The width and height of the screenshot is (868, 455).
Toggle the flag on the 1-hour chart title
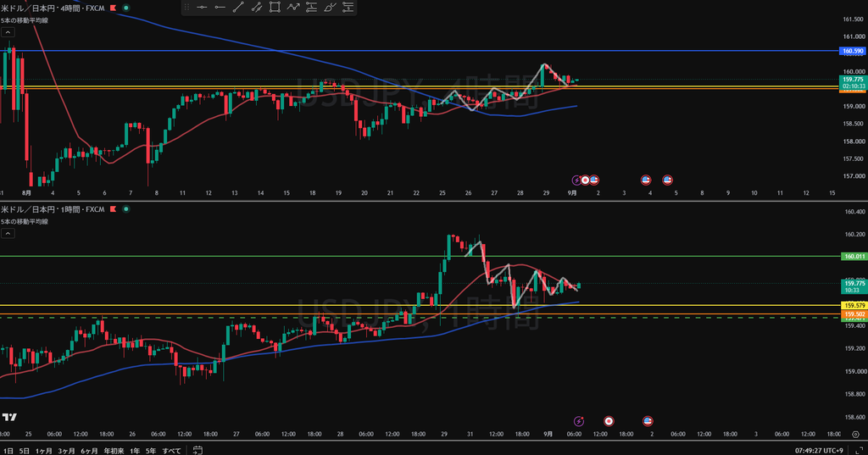pyautogui.click(x=114, y=209)
